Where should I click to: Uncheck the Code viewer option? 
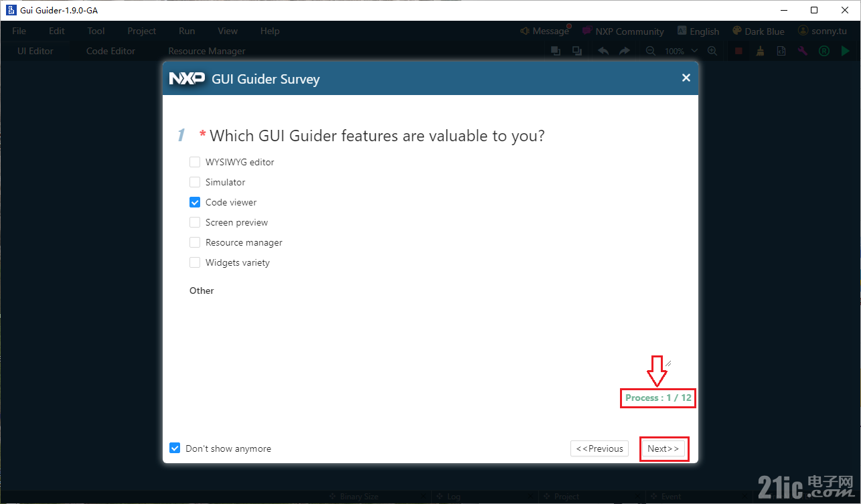click(x=195, y=202)
